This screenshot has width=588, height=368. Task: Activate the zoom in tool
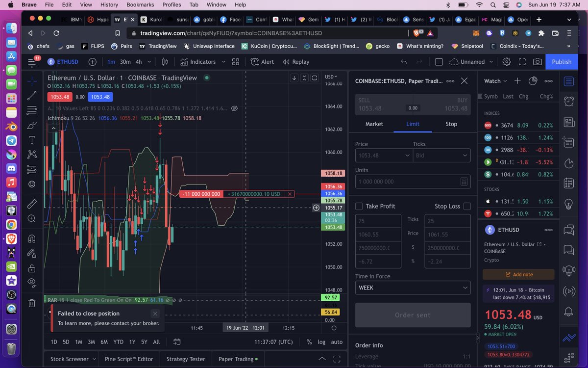(32, 218)
